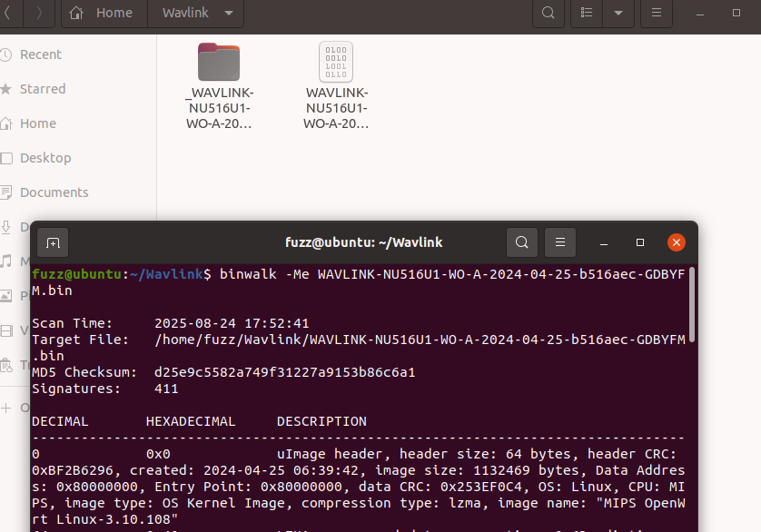Go forward in file manager history
This screenshot has width=761, height=532.
point(39,13)
